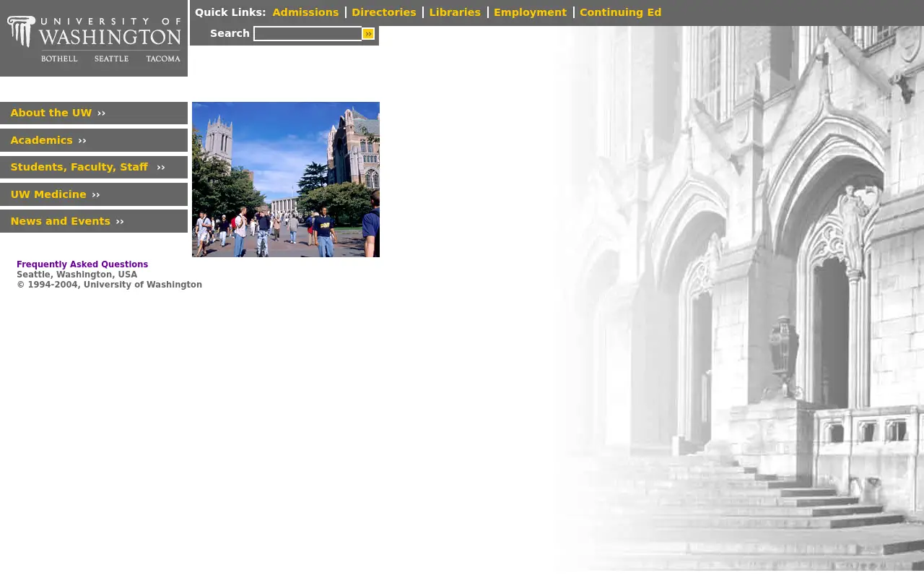Click the yellow search submit arrow button

368,34
